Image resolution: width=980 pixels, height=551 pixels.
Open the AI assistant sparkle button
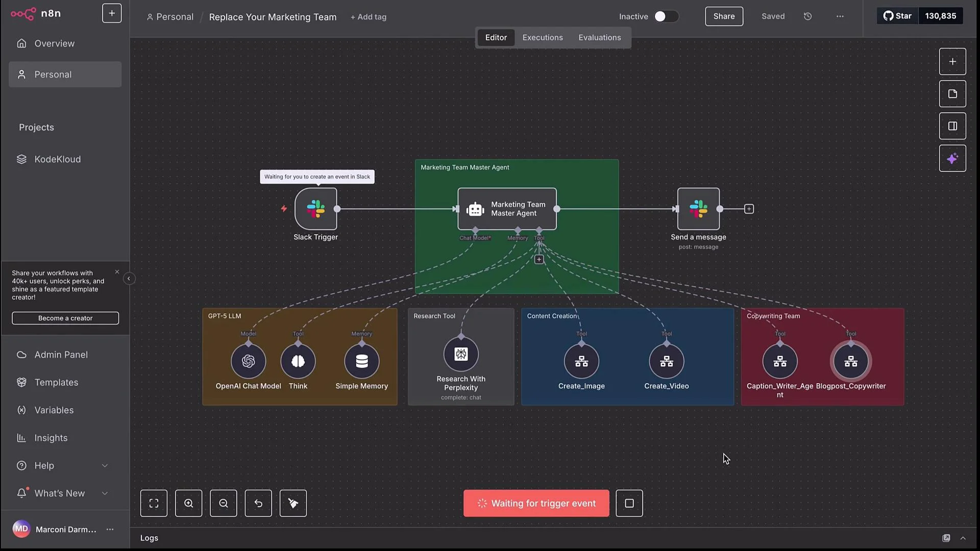pyautogui.click(x=952, y=159)
